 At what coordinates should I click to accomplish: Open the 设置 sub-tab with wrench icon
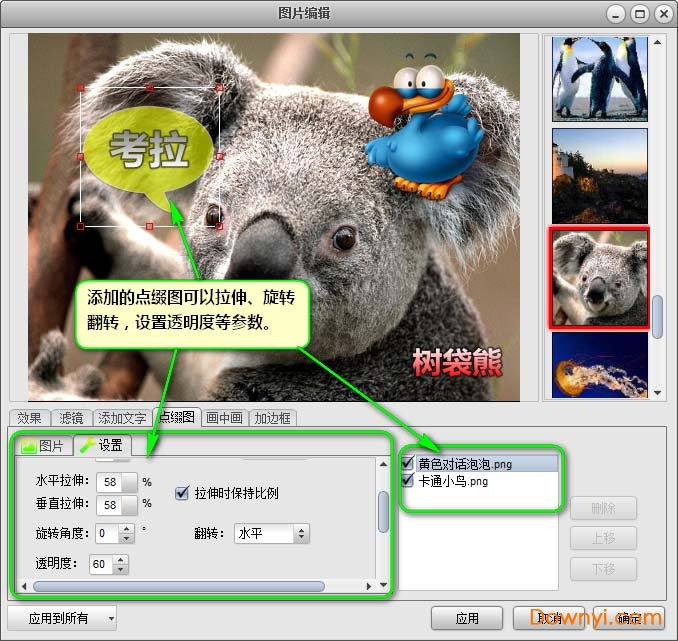(x=102, y=445)
